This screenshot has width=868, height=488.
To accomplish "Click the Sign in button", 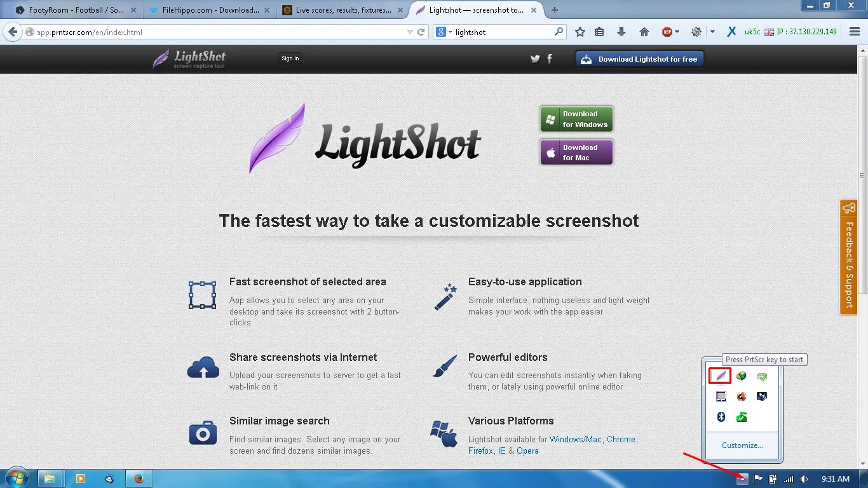I will click(x=290, y=58).
